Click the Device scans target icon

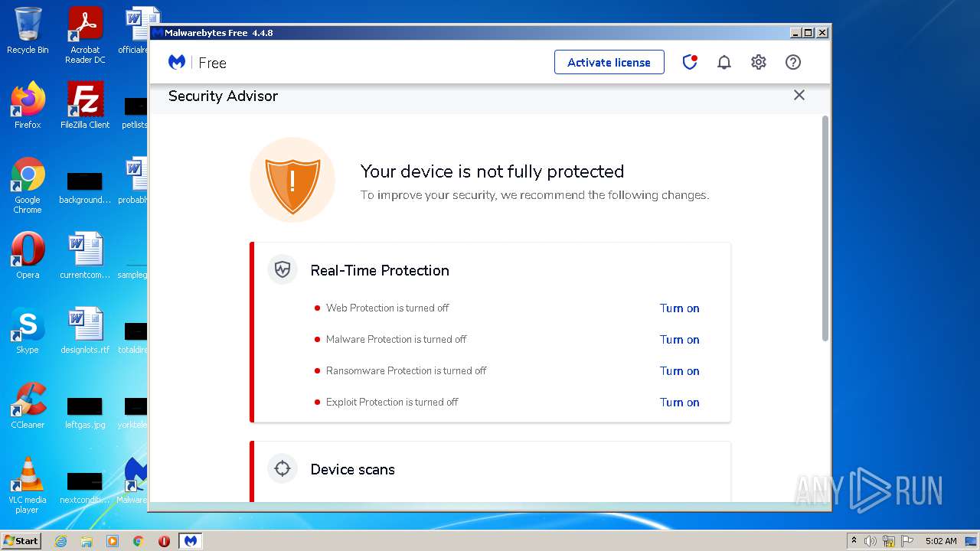(283, 468)
